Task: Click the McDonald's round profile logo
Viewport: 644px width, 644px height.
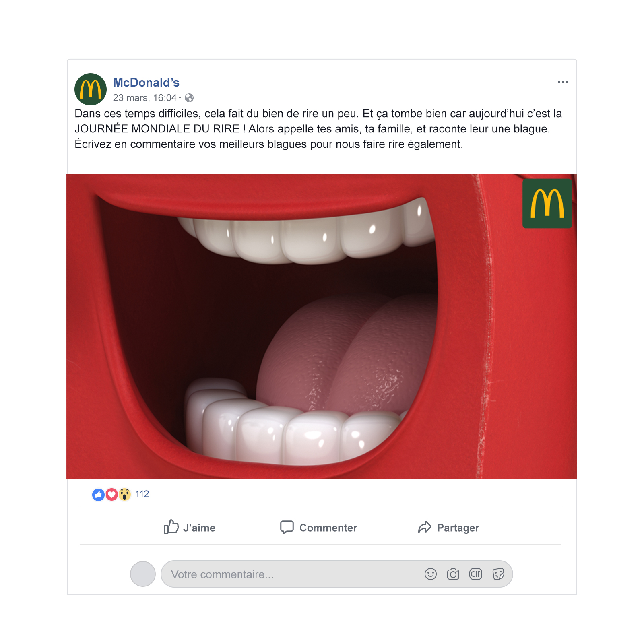Action: click(91, 89)
